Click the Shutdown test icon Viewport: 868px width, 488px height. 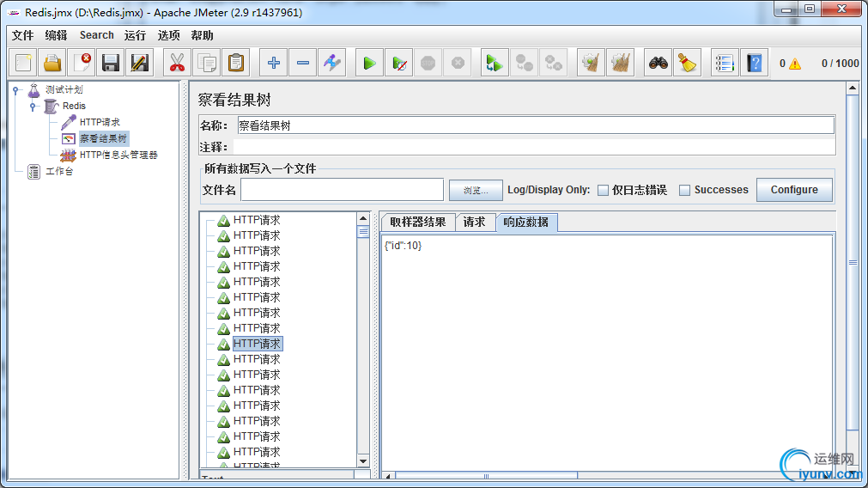[458, 63]
